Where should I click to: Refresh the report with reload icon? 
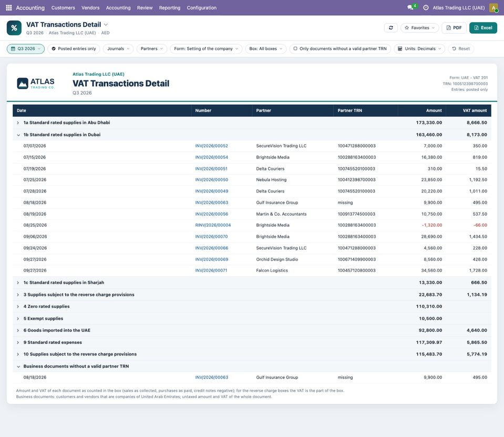click(391, 28)
